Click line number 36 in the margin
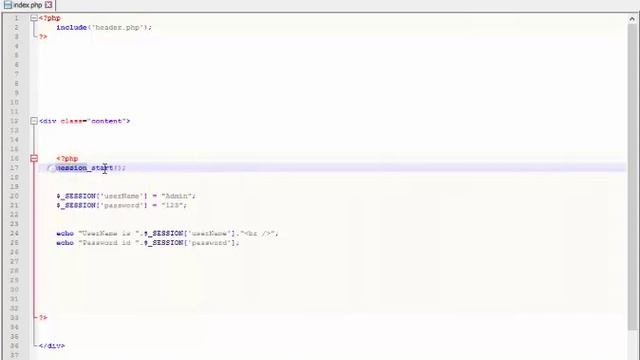 pos(15,346)
